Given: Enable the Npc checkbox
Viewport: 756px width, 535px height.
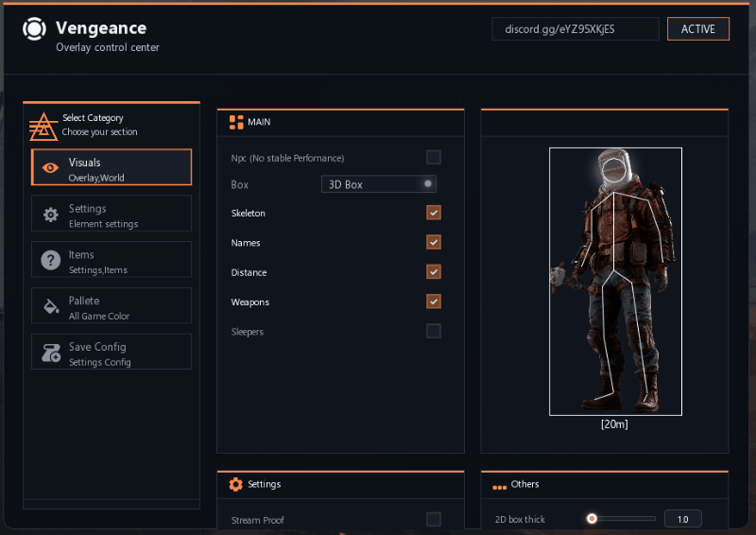Looking at the screenshot, I should click(434, 157).
